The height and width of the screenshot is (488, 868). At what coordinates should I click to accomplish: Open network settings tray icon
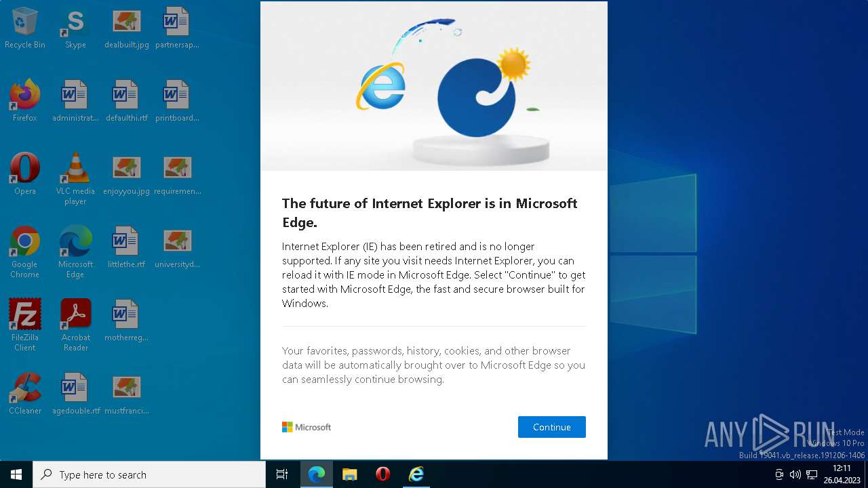click(812, 474)
